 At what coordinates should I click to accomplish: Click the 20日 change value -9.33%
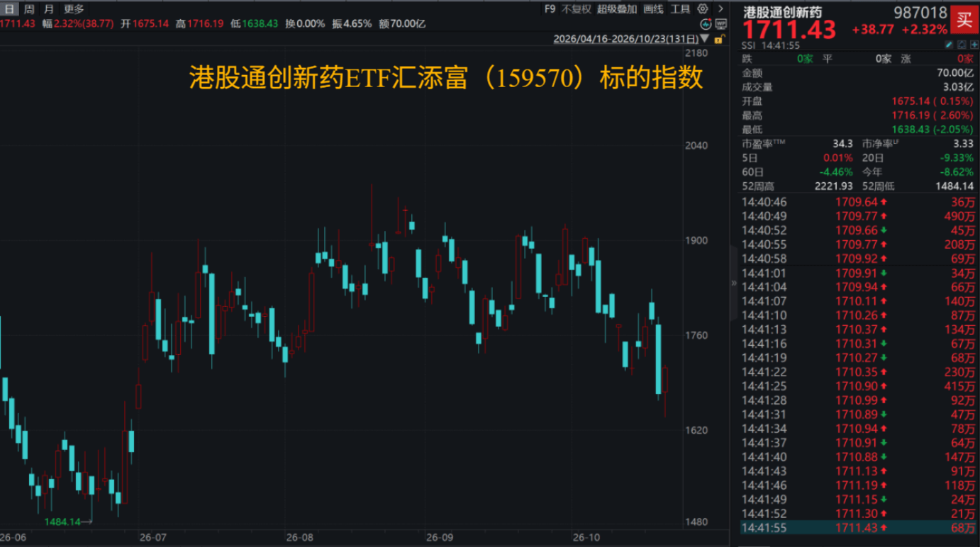point(958,158)
